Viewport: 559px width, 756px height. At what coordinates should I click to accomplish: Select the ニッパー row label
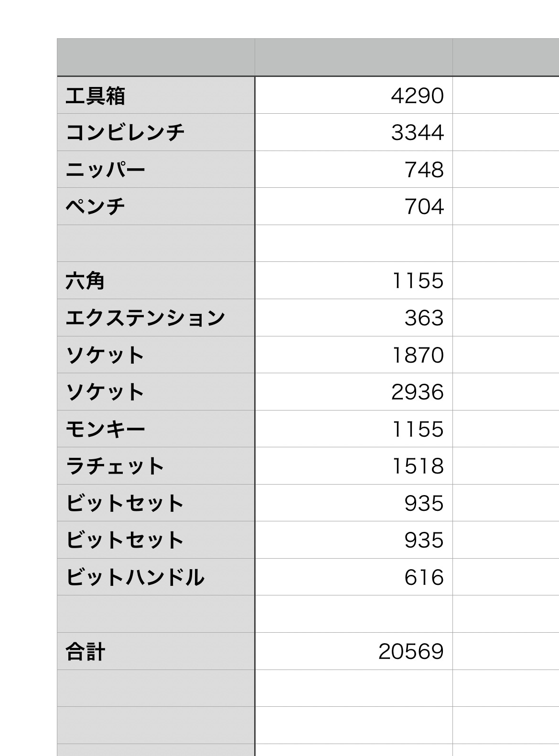[156, 170]
